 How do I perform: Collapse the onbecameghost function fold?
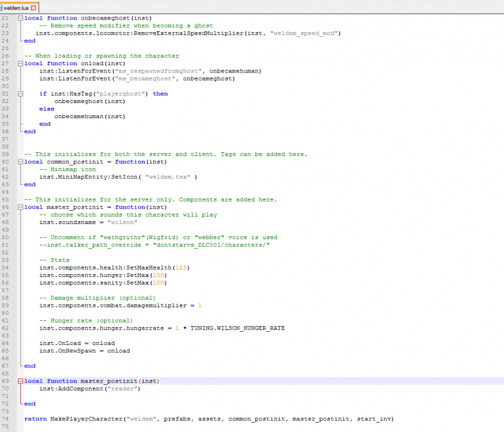pyautogui.click(x=20, y=18)
